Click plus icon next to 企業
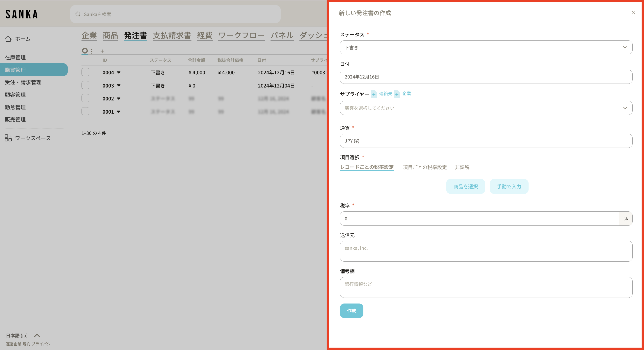Viewport: 644px width, 350px height. 397,94
